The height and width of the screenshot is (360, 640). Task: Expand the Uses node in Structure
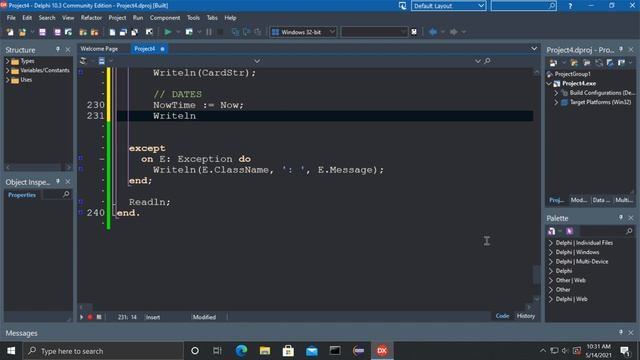click(x=7, y=80)
